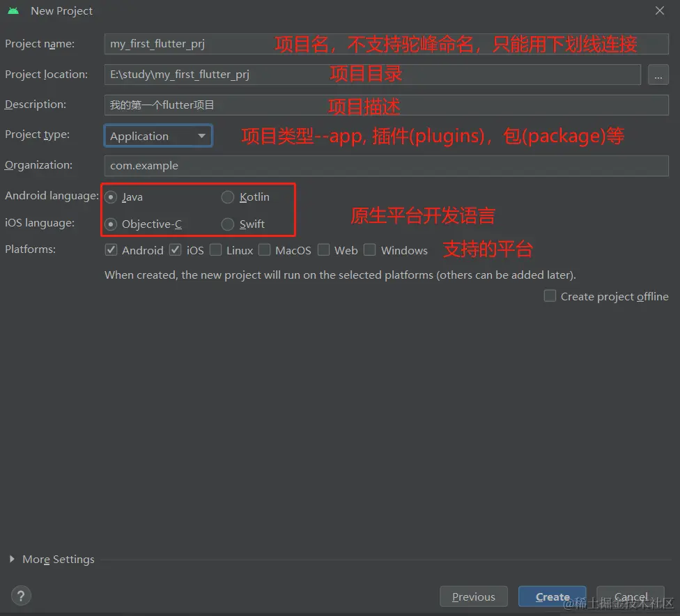Click the Previous button
680x616 pixels.
[x=474, y=596]
